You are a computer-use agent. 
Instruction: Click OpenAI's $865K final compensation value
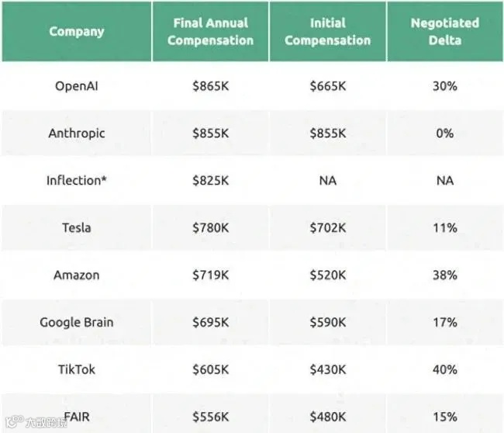tap(210, 86)
